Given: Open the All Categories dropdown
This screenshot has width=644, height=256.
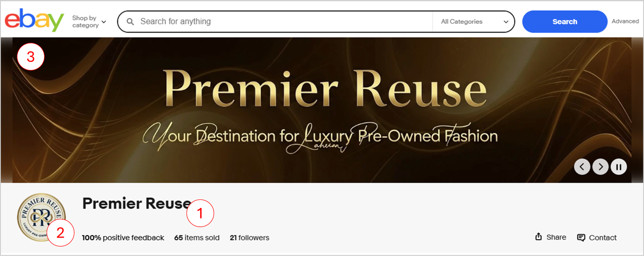Looking at the screenshot, I should (x=474, y=22).
